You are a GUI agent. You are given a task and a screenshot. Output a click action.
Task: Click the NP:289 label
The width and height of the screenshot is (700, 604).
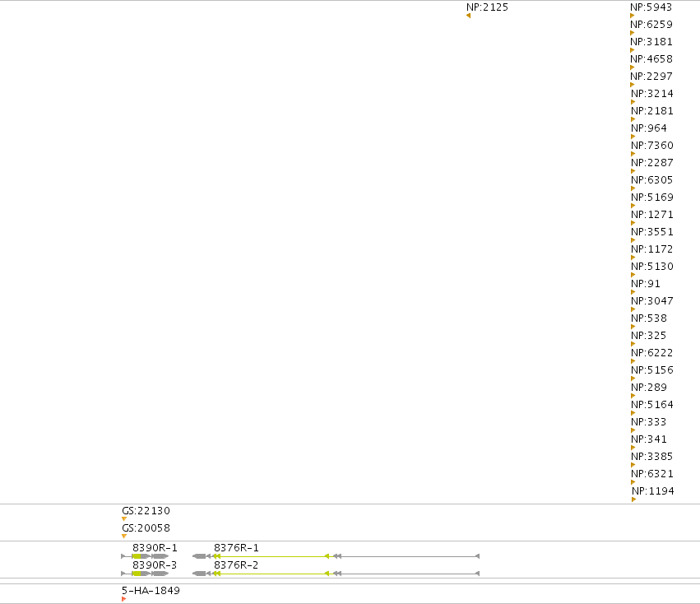pos(649,388)
